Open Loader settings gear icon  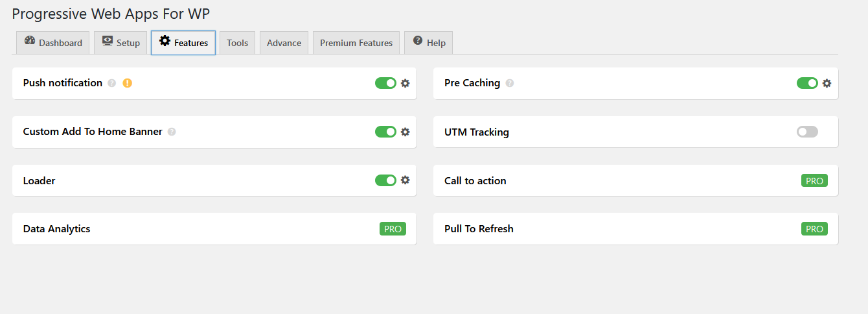pos(405,180)
